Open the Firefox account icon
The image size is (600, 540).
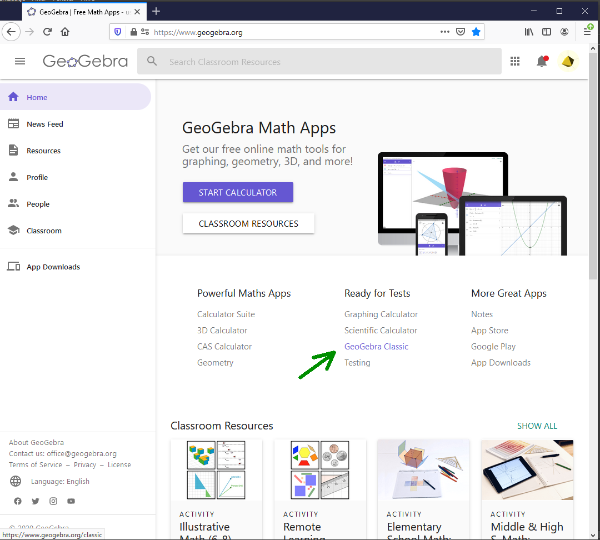click(564, 32)
